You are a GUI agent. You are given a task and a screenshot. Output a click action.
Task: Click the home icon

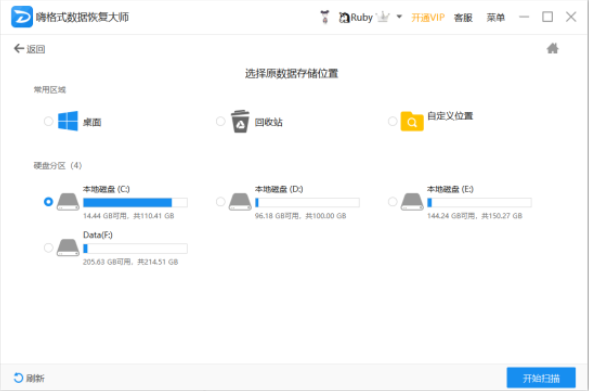[552, 48]
